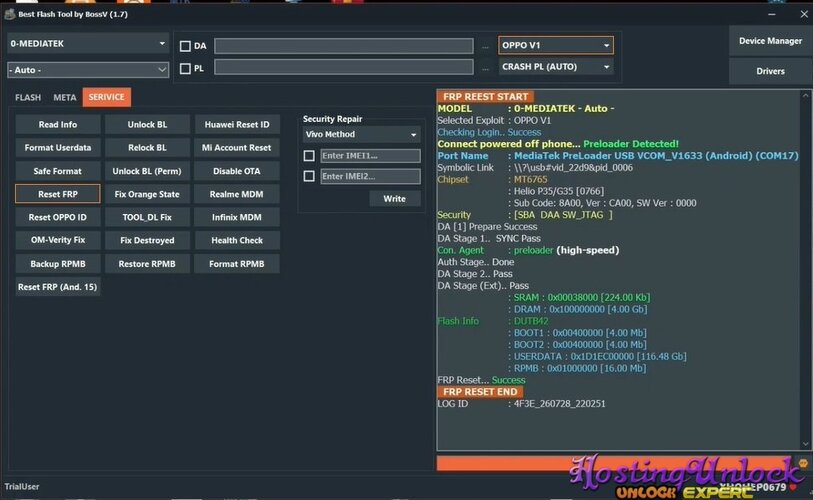Click the log panel scroll down arrow
The width and height of the screenshot is (813, 500).
(x=805, y=444)
